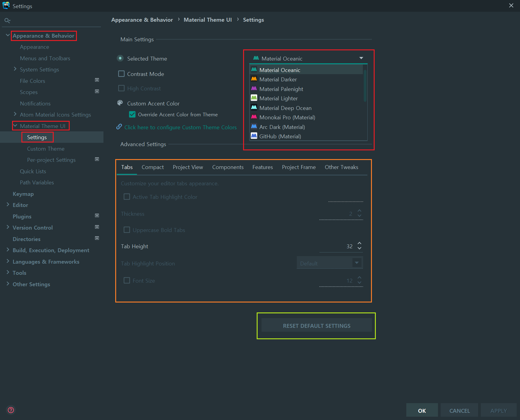Open the Tab Highlight Position dropdown
Image resolution: width=520 pixels, height=420 pixels.
[357, 263]
